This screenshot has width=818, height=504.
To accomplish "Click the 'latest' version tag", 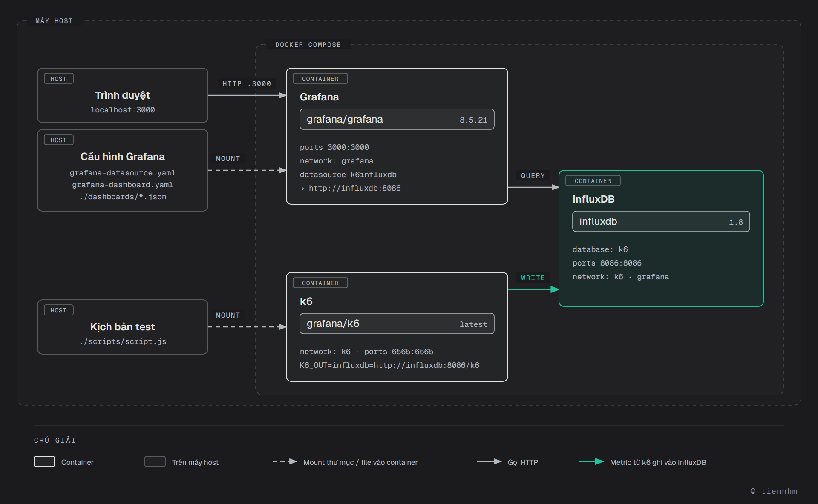I will tap(473, 324).
